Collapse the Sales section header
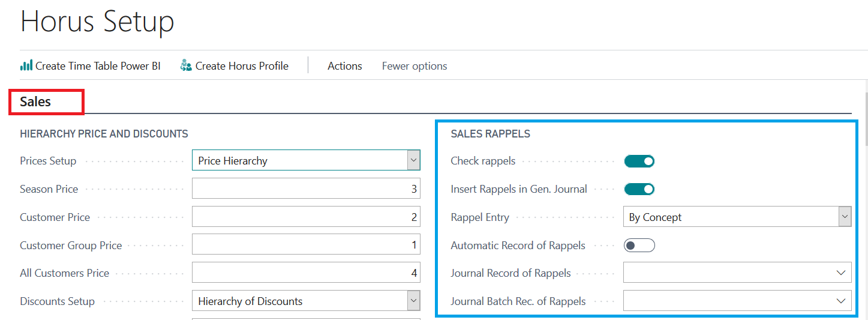Screen dimensions: 868x320 (35, 101)
